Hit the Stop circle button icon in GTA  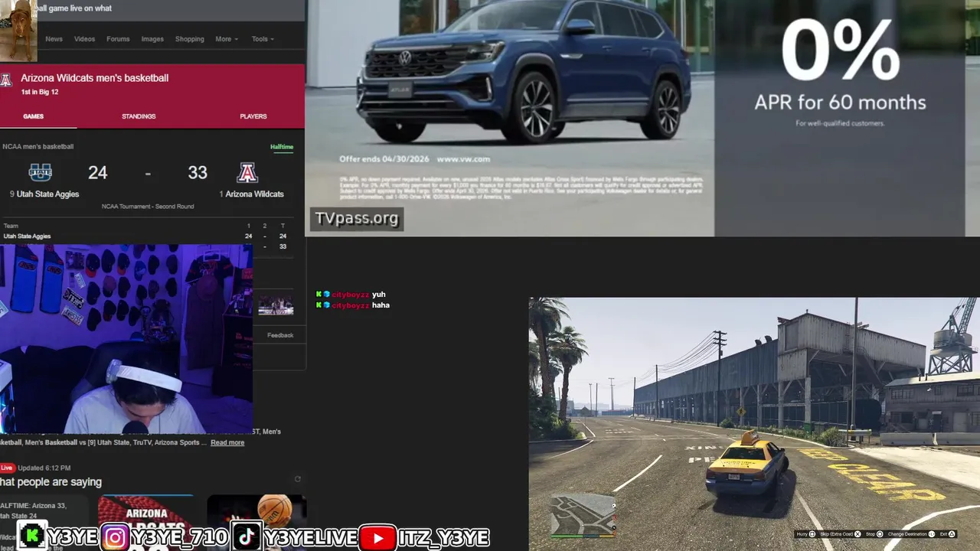click(x=880, y=534)
